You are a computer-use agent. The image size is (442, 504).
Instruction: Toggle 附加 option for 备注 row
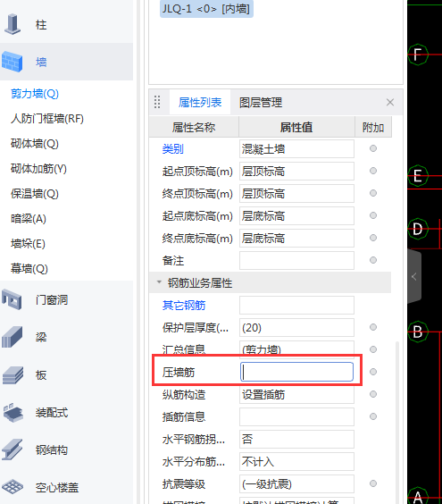(373, 260)
